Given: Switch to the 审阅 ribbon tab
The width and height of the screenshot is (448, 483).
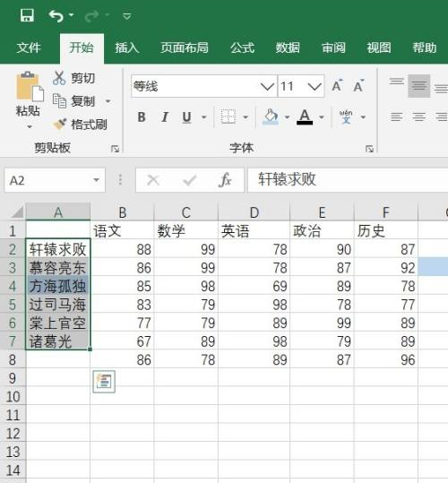Looking at the screenshot, I should (333, 47).
